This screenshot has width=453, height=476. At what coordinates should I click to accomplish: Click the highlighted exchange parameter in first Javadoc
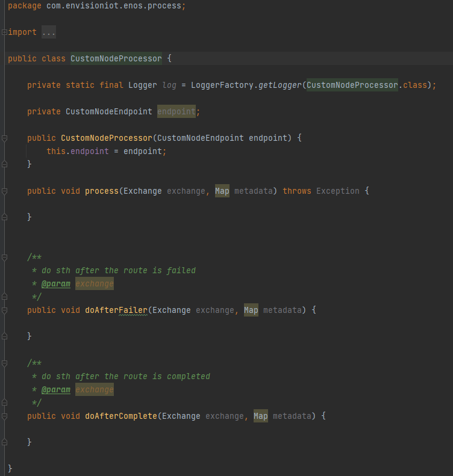tap(94, 283)
